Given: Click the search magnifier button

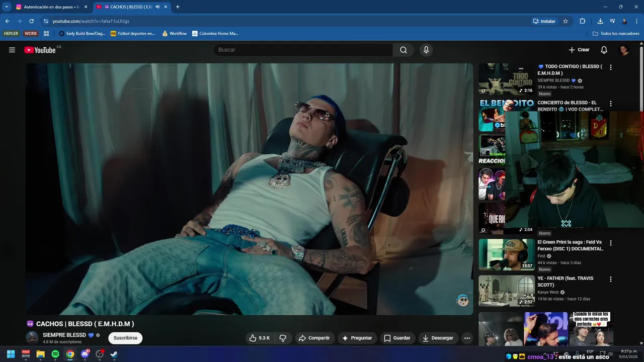Looking at the screenshot, I should [404, 50].
